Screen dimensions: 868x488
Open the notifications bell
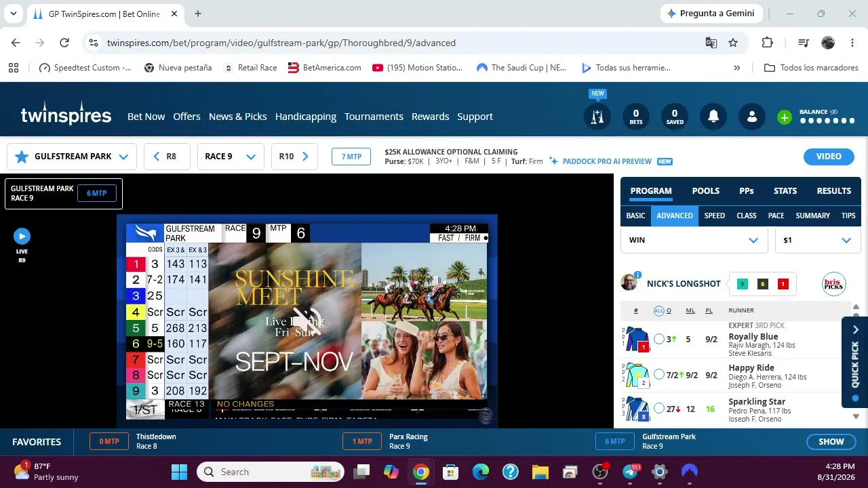point(713,117)
